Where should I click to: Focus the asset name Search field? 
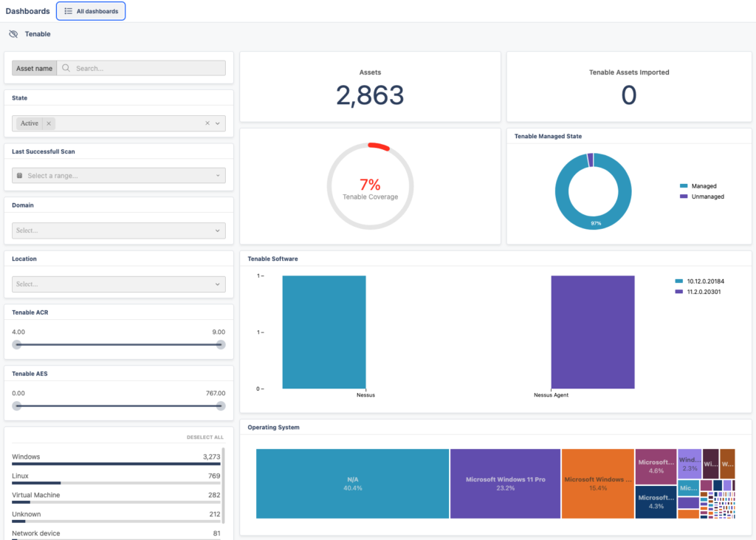pos(141,68)
